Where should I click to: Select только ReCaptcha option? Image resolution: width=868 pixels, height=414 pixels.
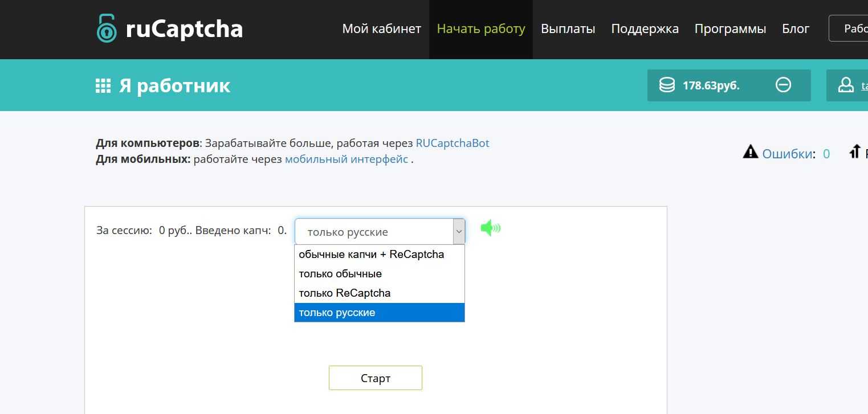point(380,293)
